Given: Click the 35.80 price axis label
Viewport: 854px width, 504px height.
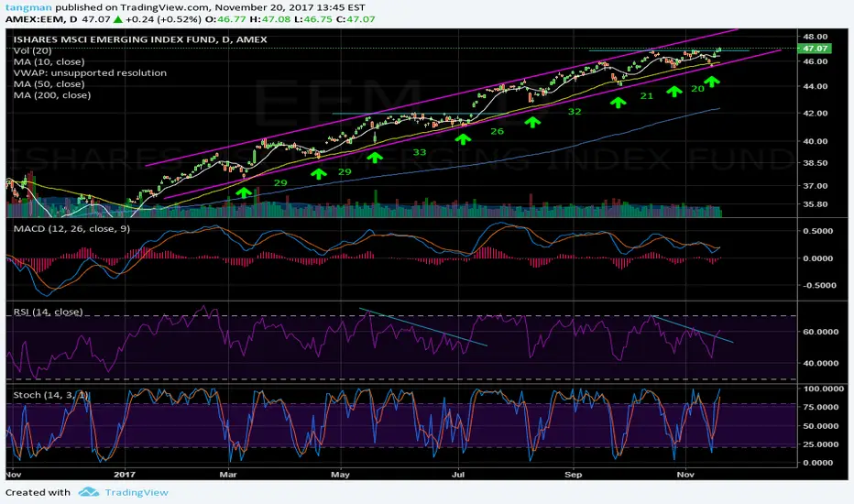Looking at the screenshot, I should [x=815, y=205].
